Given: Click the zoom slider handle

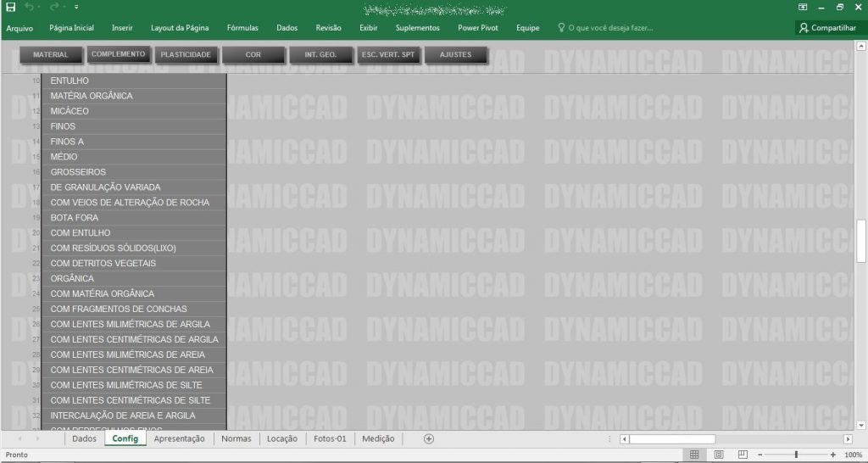Looking at the screenshot, I should point(796,455).
